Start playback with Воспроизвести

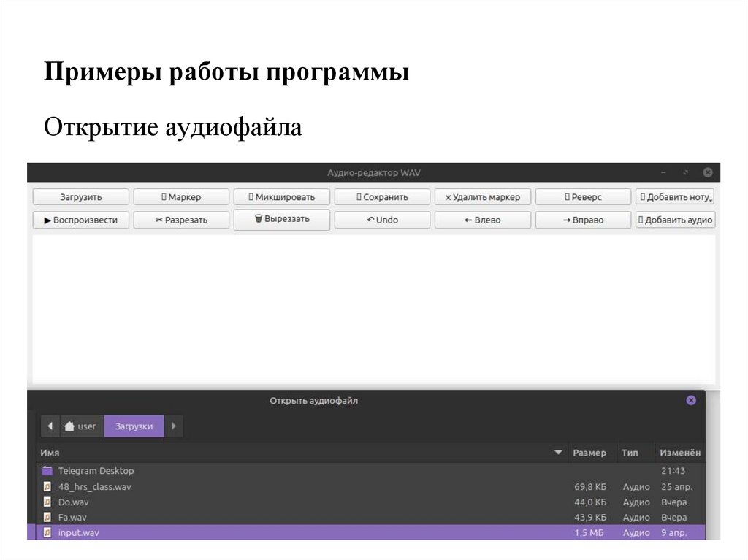[81, 220]
